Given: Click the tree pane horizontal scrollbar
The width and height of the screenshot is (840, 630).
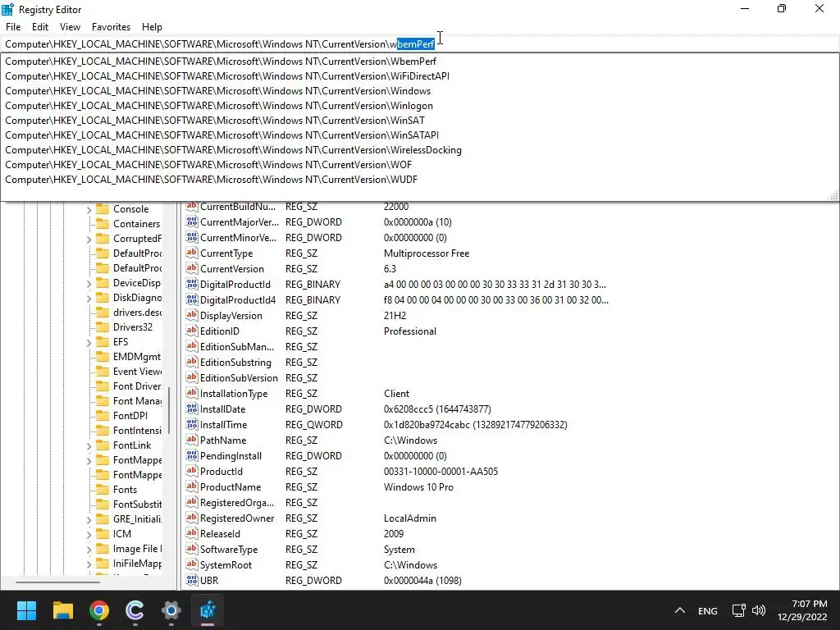Looking at the screenshot, I should click(58, 582).
